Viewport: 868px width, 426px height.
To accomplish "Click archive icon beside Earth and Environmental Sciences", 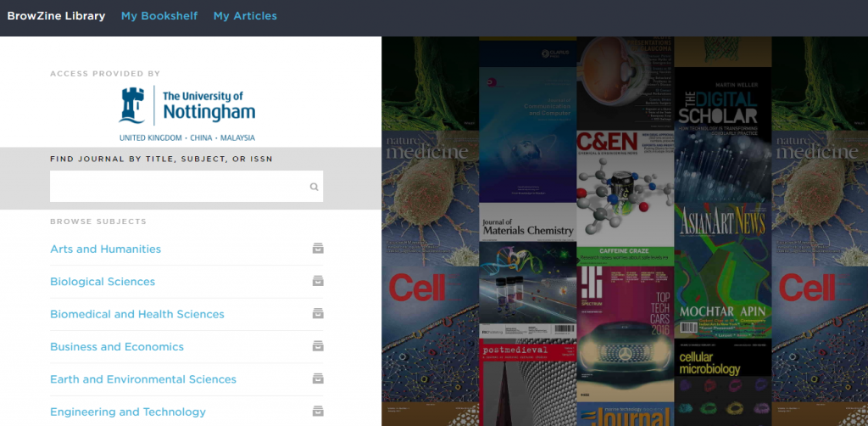I will click(317, 378).
